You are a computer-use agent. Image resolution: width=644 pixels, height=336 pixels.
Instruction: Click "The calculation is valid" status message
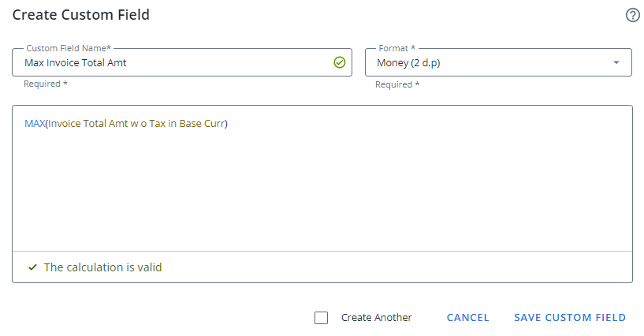[x=102, y=267]
